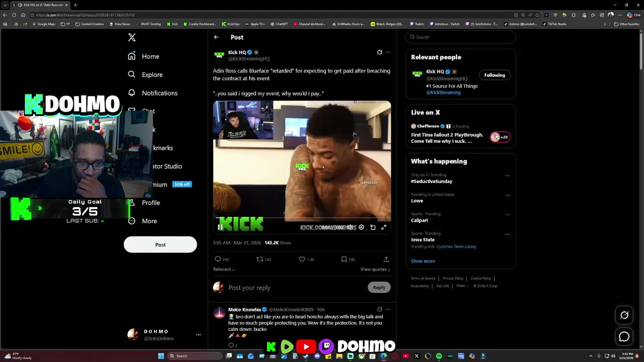Click the Reply button
The height and width of the screenshot is (362, 644).
(379, 288)
